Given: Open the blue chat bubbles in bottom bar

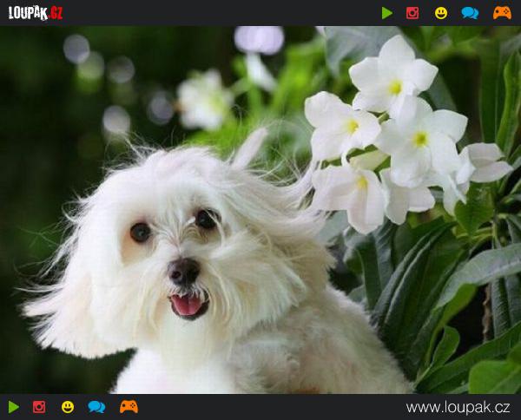Looking at the screenshot, I should pos(96,407).
